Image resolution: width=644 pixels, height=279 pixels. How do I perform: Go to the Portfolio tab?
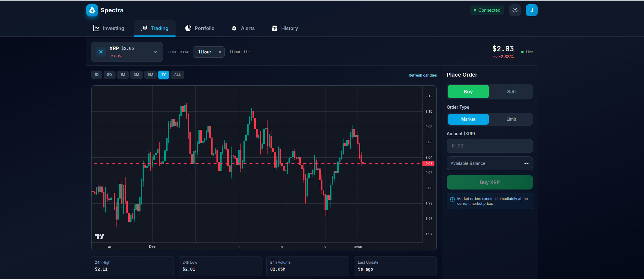[x=200, y=28]
